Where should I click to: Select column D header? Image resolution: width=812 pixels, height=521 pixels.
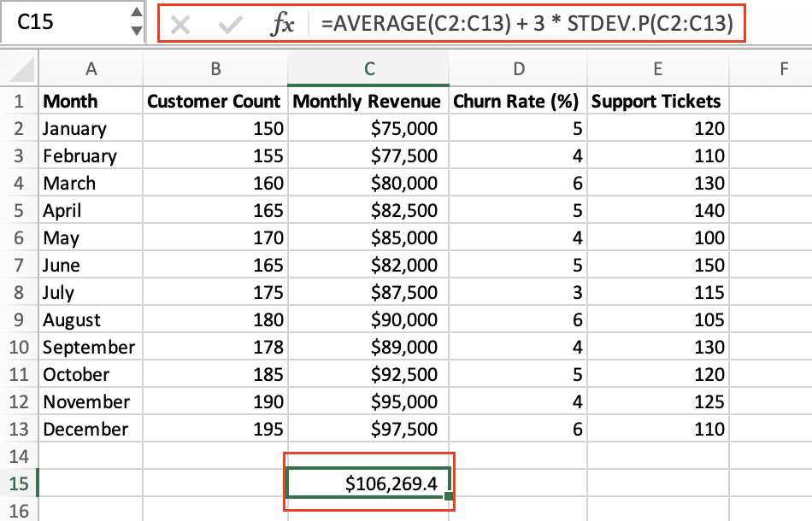click(518, 69)
